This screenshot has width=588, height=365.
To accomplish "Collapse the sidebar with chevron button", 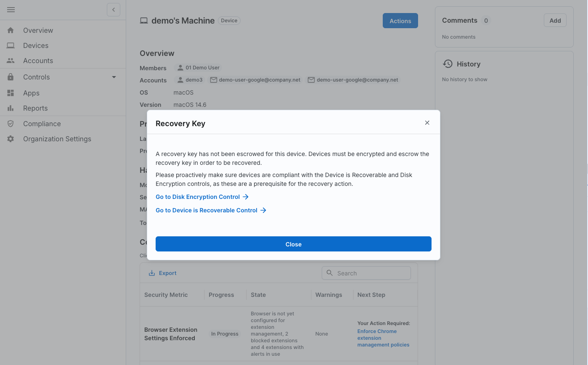I will [114, 10].
